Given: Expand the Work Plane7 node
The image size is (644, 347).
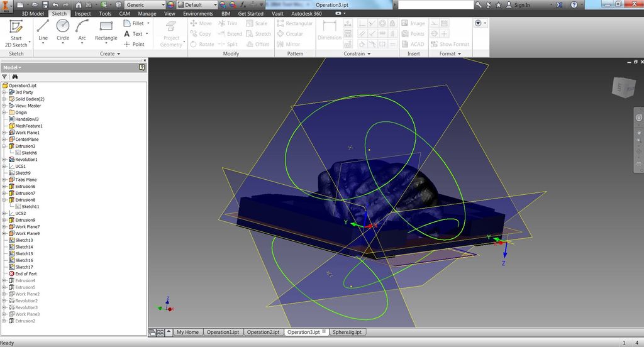Looking at the screenshot, I should [4, 227].
